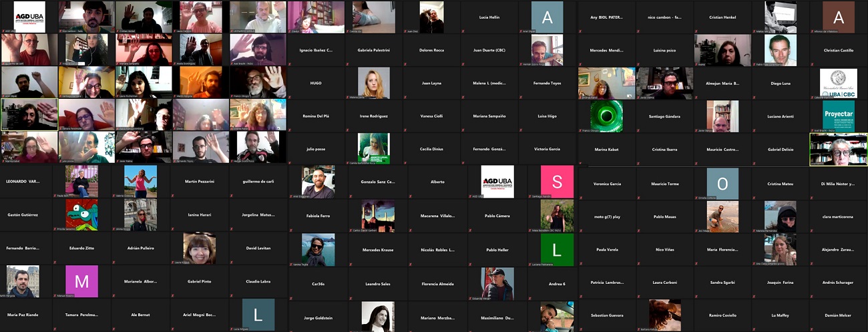Open the teal Proyectar logo tile
The image size is (868, 332).
pyautogui.click(x=838, y=116)
